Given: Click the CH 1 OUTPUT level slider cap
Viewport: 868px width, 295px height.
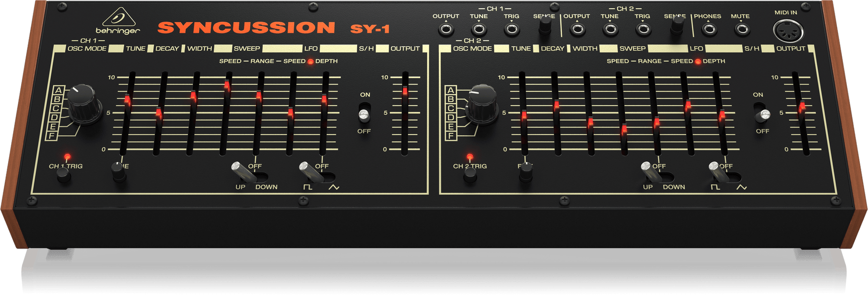Looking at the screenshot, I should [405, 91].
